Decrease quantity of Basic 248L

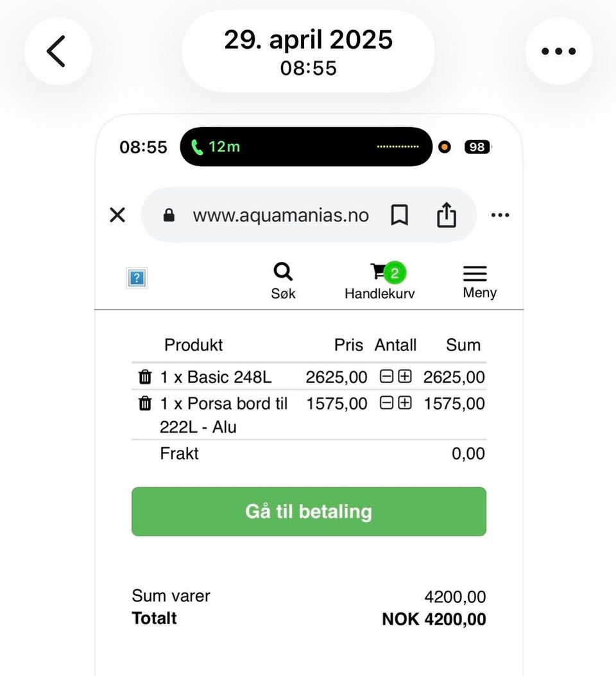[x=386, y=376]
